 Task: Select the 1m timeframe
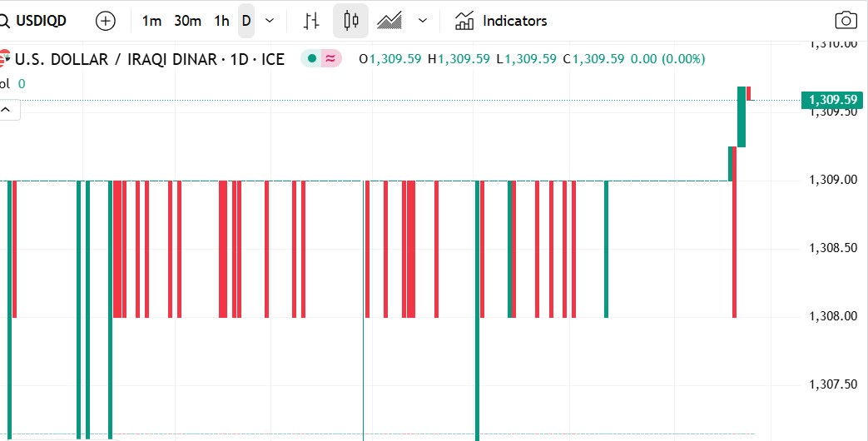coord(151,21)
